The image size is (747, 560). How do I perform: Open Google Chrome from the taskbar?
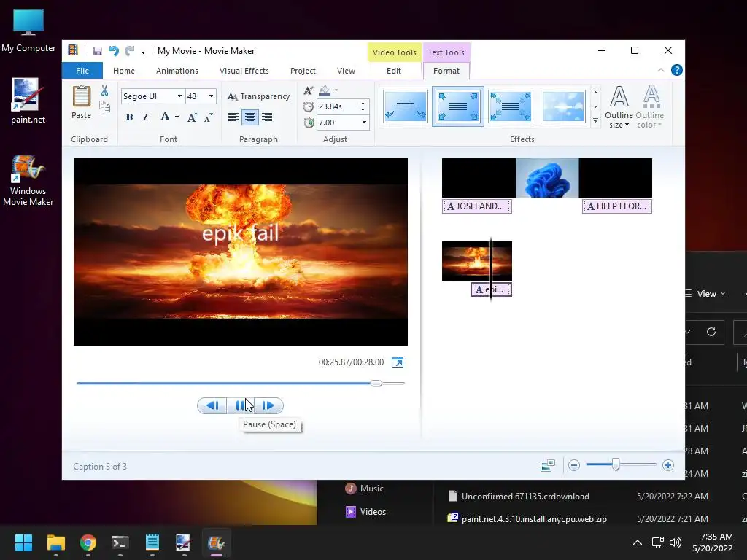(x=88, y=542)
